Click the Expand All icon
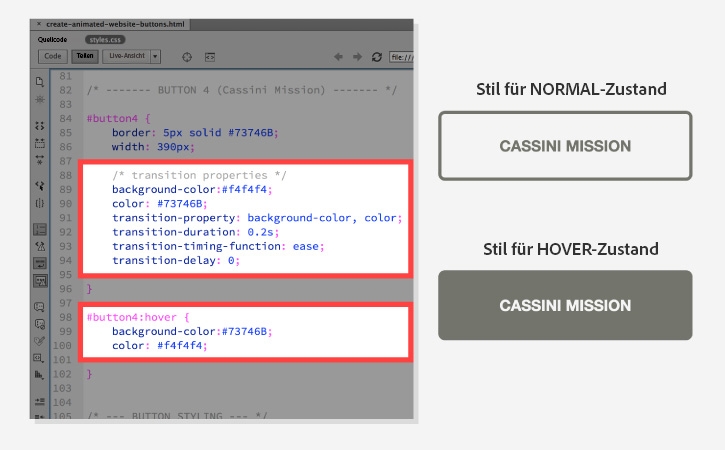This screenshot has height=450, width=725. pos(40,160)
